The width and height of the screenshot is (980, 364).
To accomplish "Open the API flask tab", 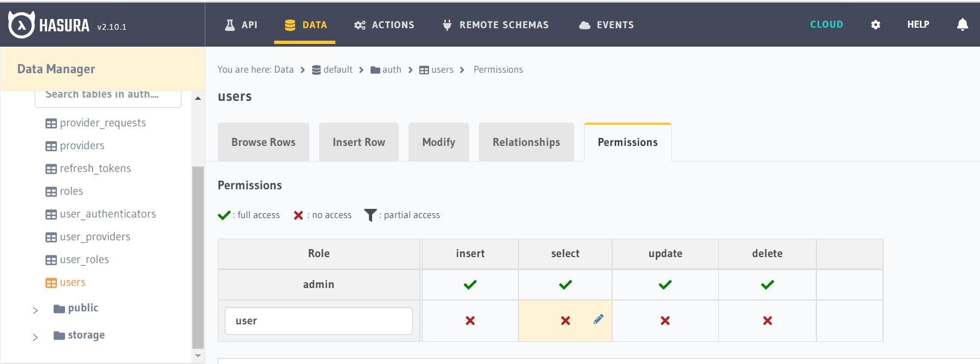I will click(x=241, y=25).
